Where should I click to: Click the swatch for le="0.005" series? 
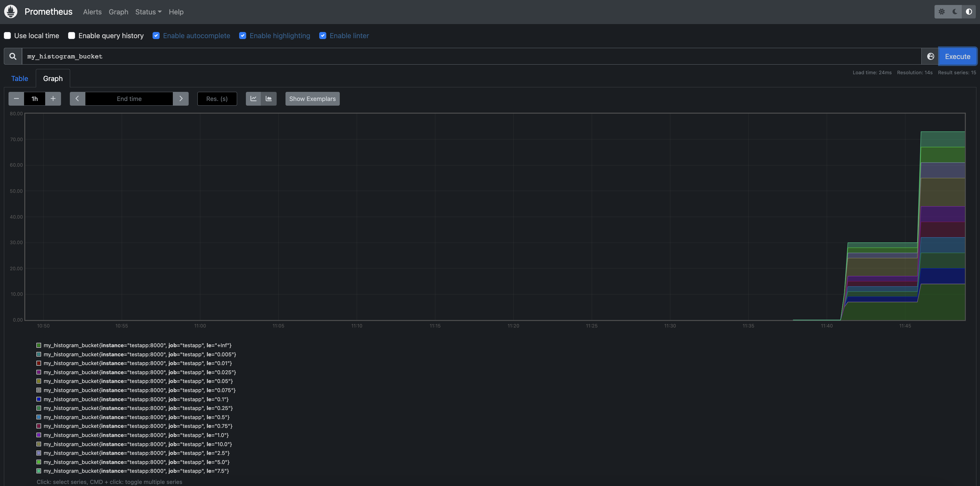point(39,354)
